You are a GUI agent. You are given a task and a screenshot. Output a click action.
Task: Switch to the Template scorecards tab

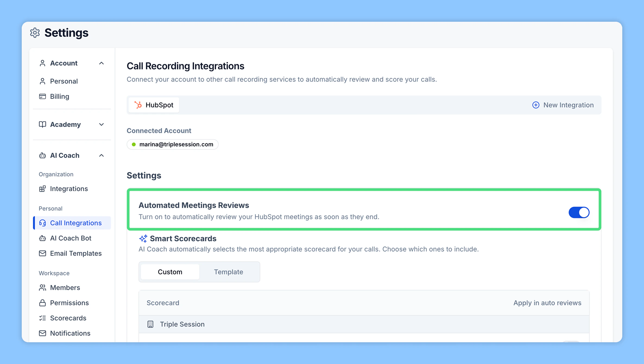point(228,272)
